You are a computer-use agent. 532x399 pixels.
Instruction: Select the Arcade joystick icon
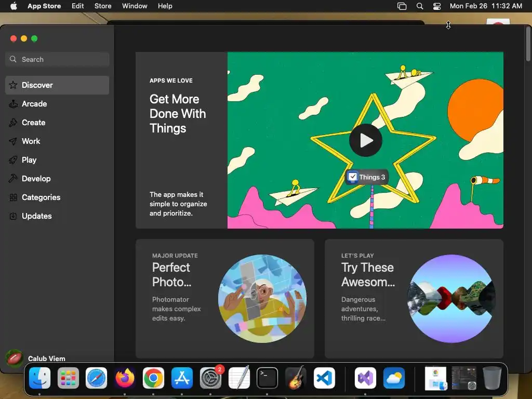13,104
